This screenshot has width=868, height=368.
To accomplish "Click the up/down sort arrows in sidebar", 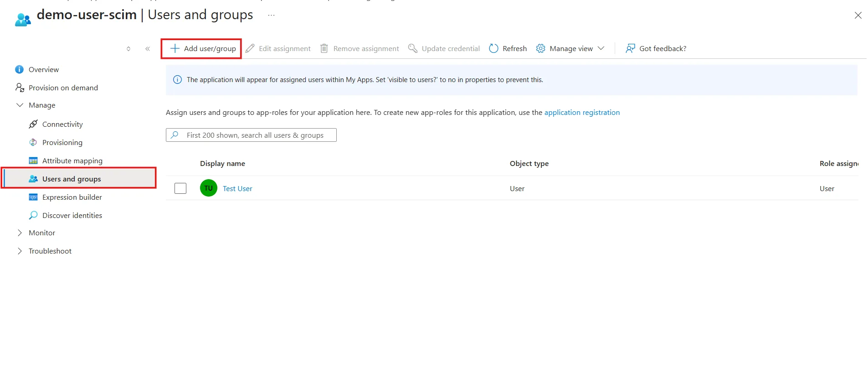I will [128, 48].
